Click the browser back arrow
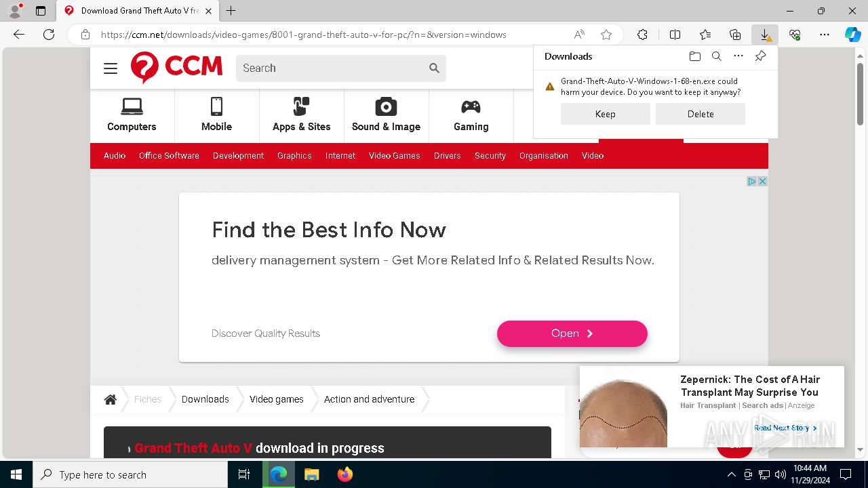The height and width of the screenshot is (488, 868). pos(19,35)
